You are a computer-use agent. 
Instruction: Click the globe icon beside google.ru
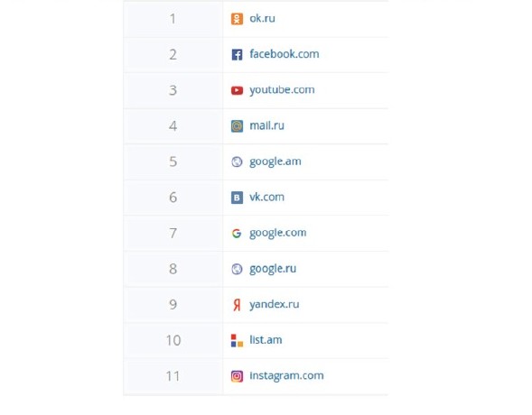click(237, 269)
